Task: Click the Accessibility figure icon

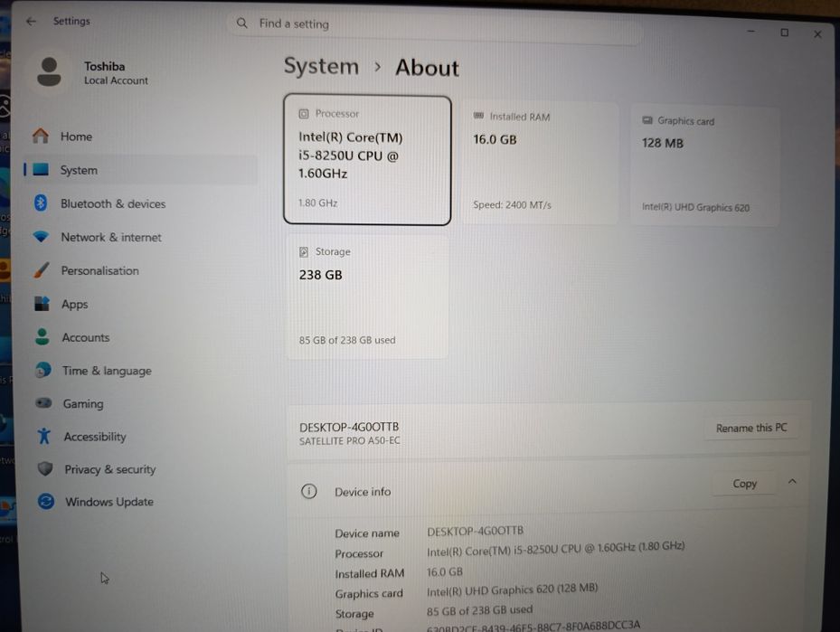Action: 44,436
